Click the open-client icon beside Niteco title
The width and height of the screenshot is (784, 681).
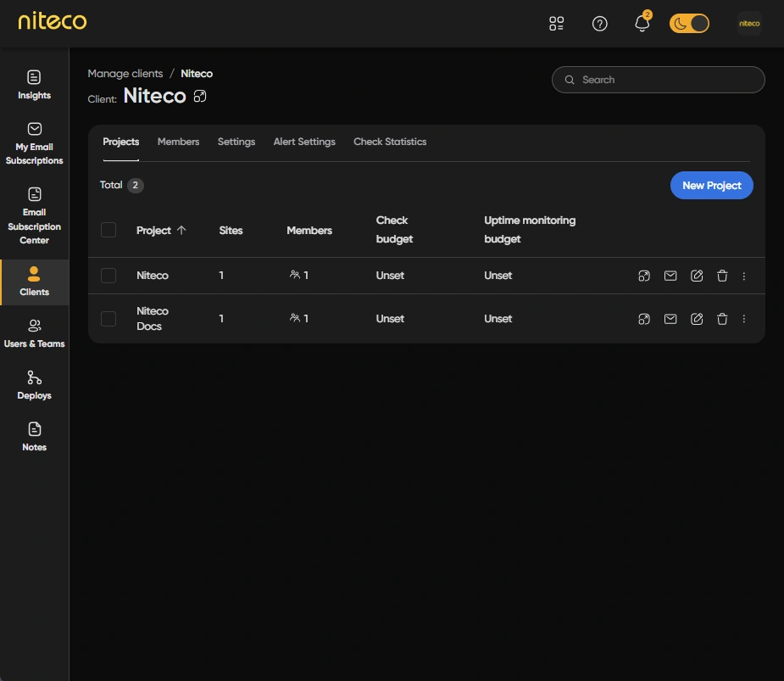click(200, 96)
